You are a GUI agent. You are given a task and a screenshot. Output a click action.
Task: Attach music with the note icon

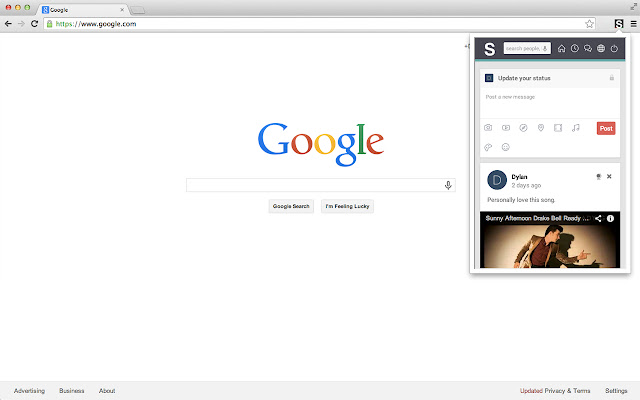pos(576,128)
